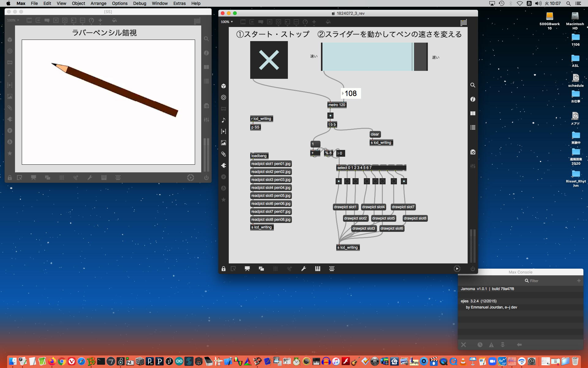The image size is (588, 368).
Task: Click the snapshot camera icon on right sidebar
Action: (473, 152)
